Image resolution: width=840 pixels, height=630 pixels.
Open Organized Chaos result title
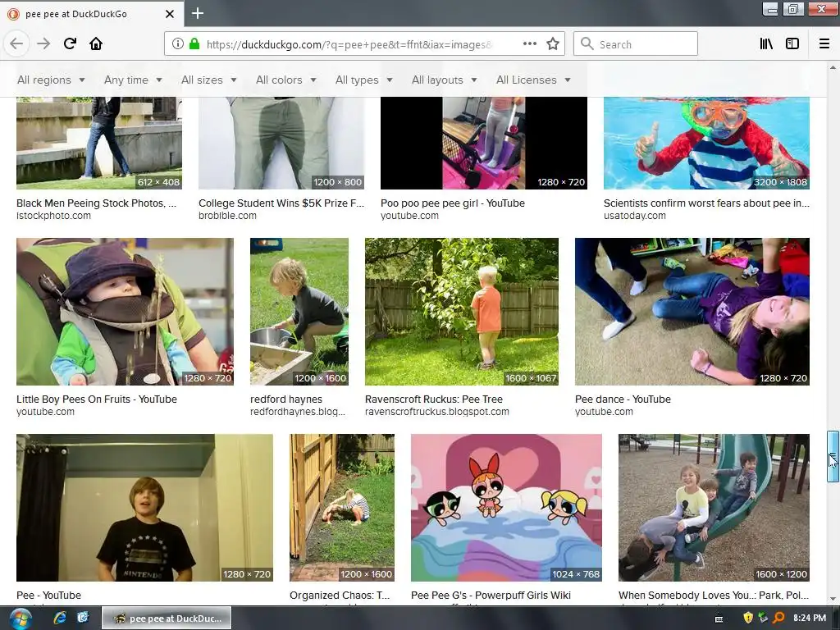point(340,596)
